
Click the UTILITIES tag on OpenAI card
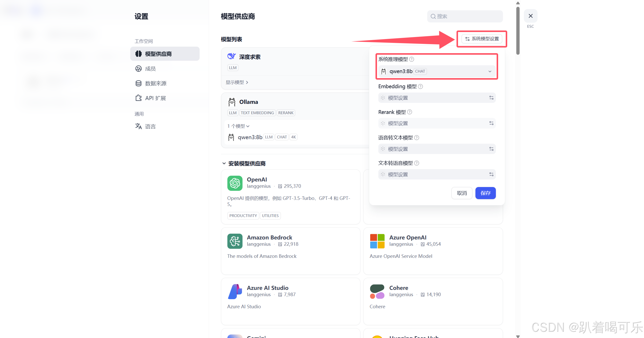pyautogui.click(x=270, y=216)
